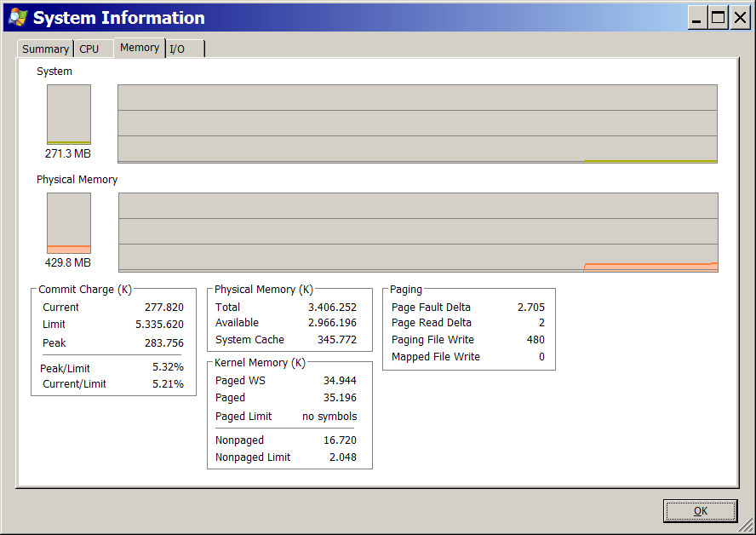Screen dimensions: 756x535
Task: Click the OK button
Action: tap(700, 511)
